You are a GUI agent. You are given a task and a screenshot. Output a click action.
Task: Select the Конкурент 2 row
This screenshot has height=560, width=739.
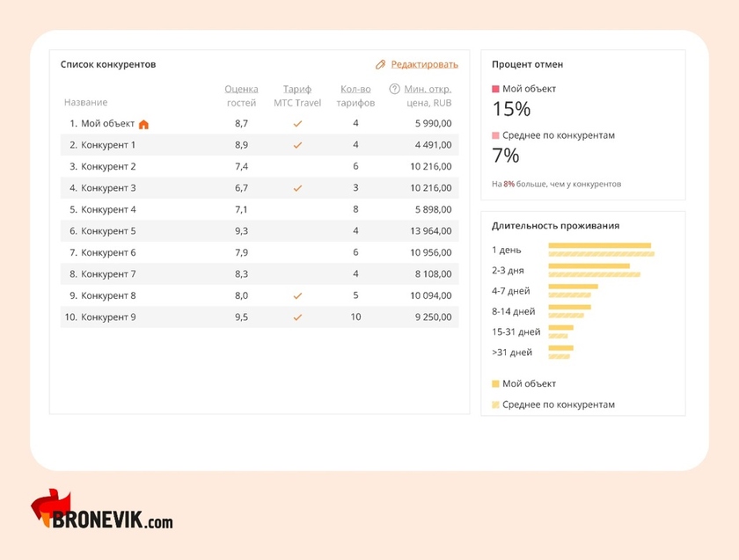click(x=259, y=167)
